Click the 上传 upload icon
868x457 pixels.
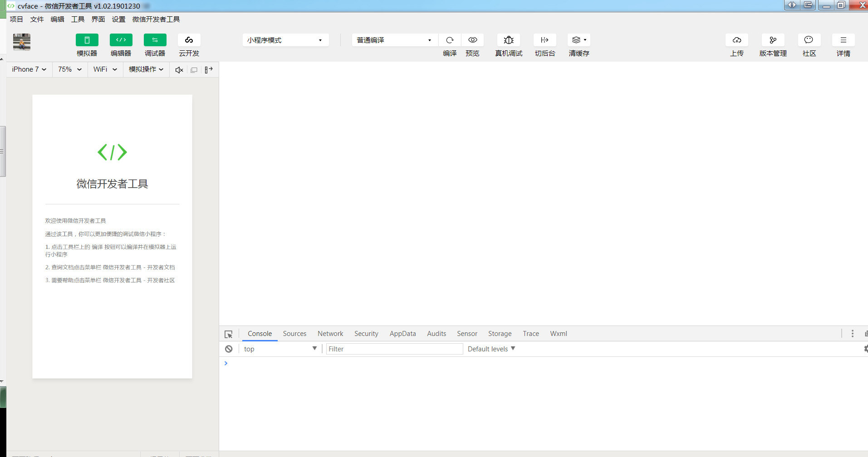point(737,40)
